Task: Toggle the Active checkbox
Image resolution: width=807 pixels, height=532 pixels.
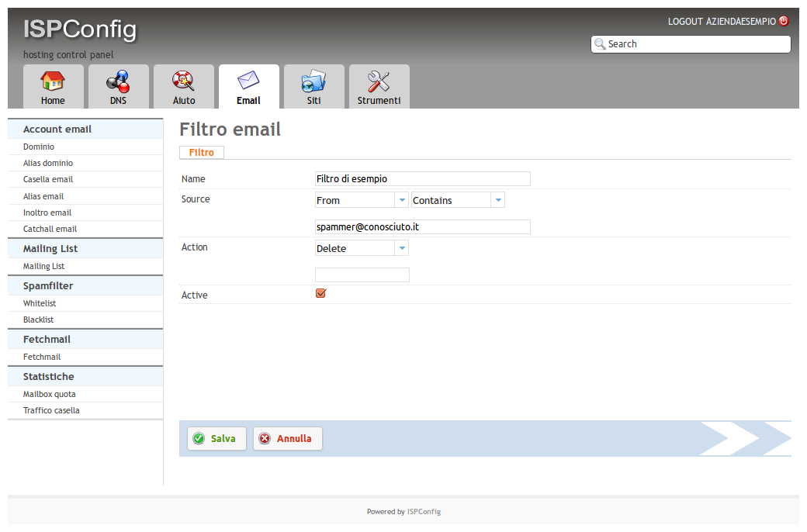Action: [320, 293]
